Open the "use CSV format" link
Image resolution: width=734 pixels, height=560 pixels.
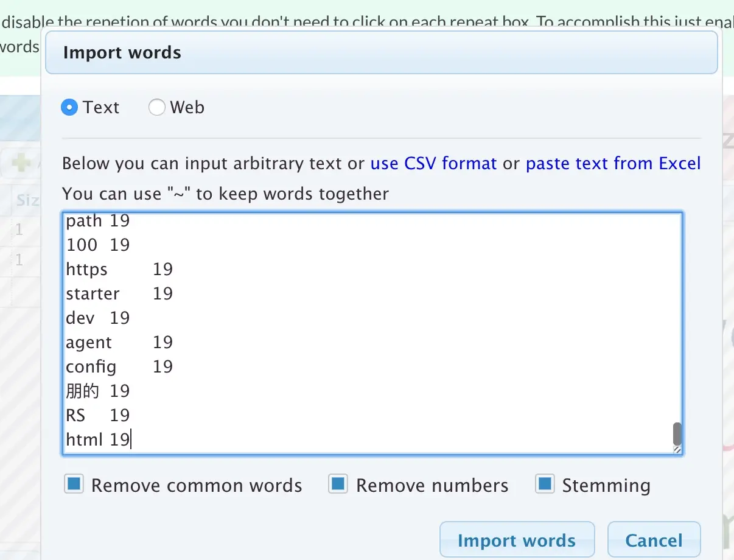pos(433,164)
